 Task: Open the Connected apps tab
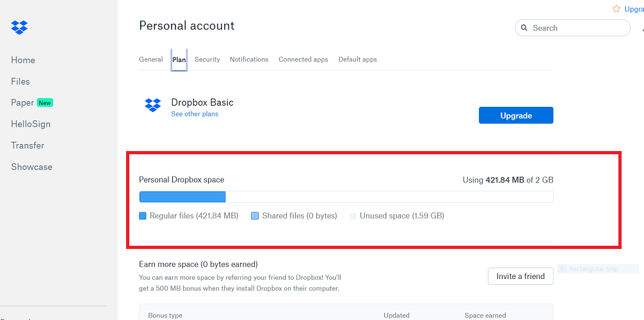click(303, 59)
